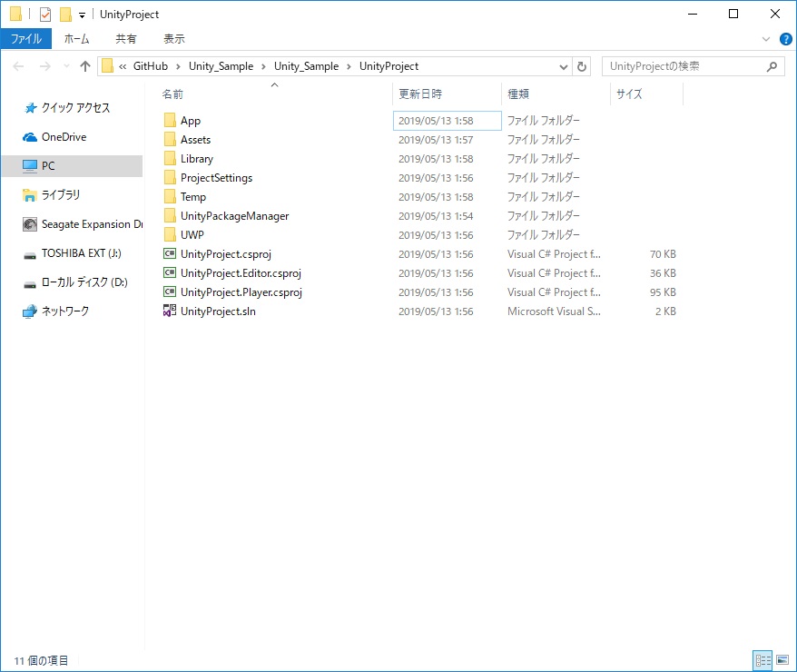
Task: Expand the chevron after GitHub breadcrumb
Action: tap(179, 66)
